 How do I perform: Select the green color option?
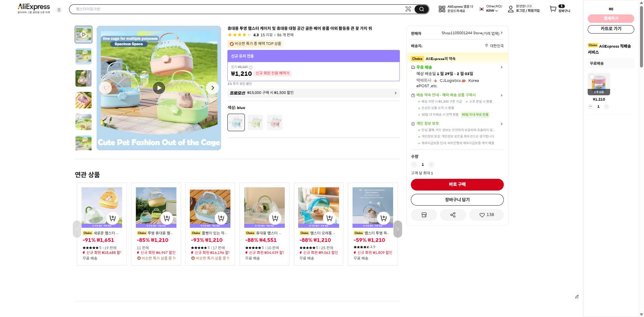(x=256, y=122)
